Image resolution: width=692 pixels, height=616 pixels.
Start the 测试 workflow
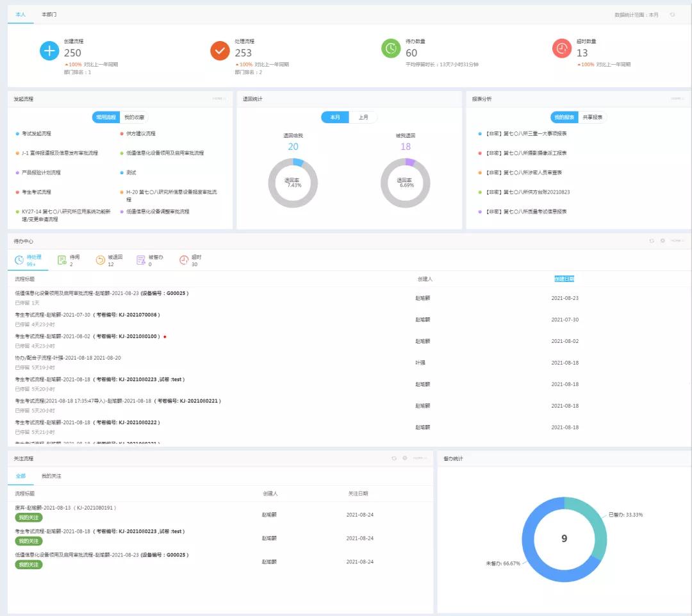click(x=131, y=172)
